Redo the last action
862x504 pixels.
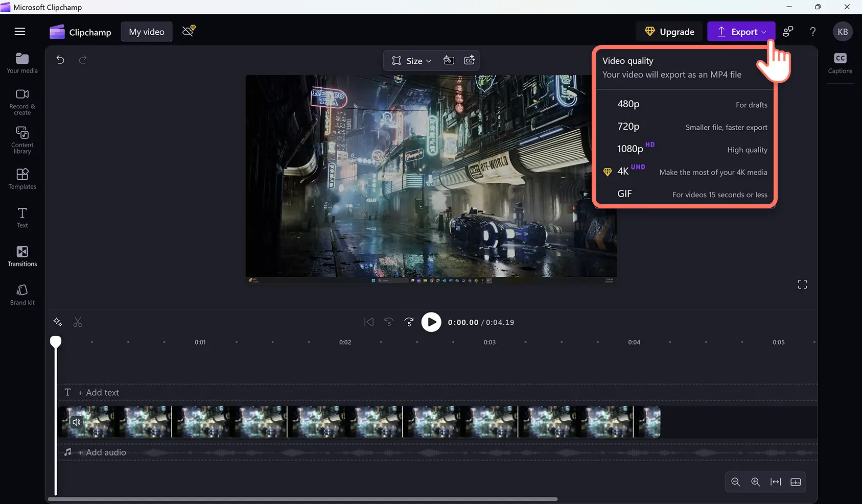pos(83,60)
